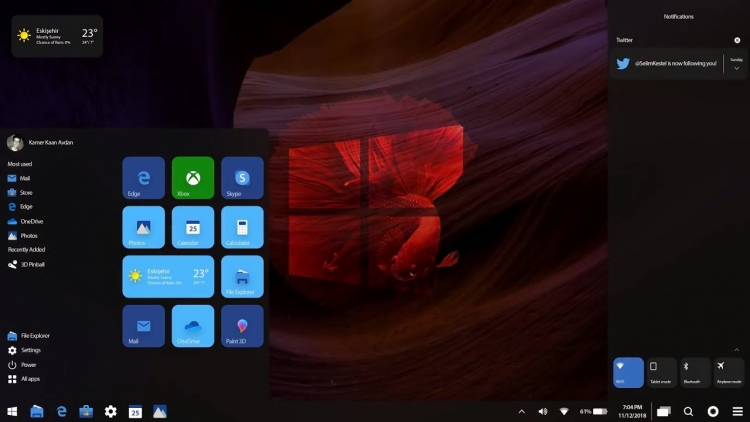The width and height of the screenshot is (750, 422).
Task: Click the OneDrive tile
Action: (x=193, y=326)
